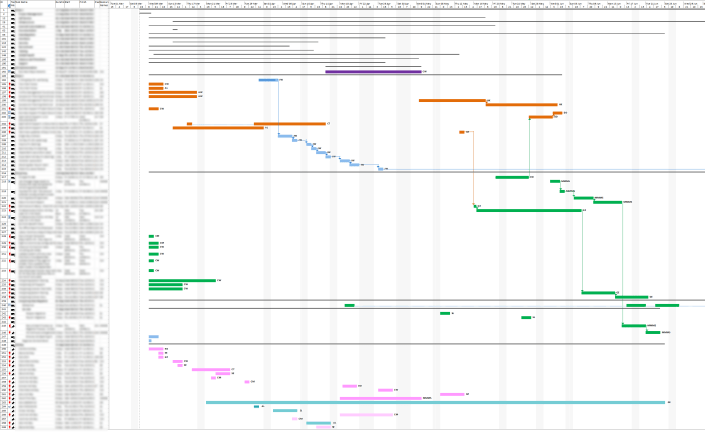The width and height of the screenshot is (705, 432).
Task: Select the Predecessors column header
Action: 101,4
